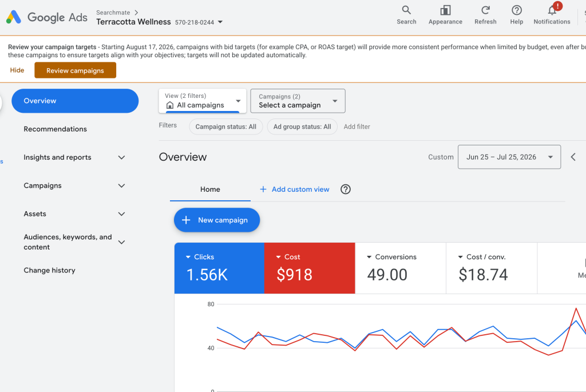Click the Ad group status: All filter chip
This screenshot has height=392, width=586.
tap(302, 126)
